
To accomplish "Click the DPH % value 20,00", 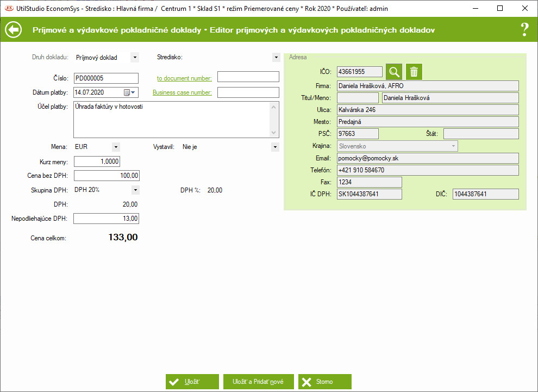I will pyautogui.click(x=215, y=190).
